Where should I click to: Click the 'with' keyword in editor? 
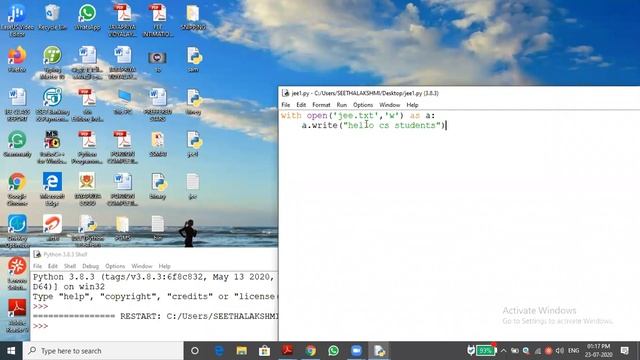click(291, 116)
